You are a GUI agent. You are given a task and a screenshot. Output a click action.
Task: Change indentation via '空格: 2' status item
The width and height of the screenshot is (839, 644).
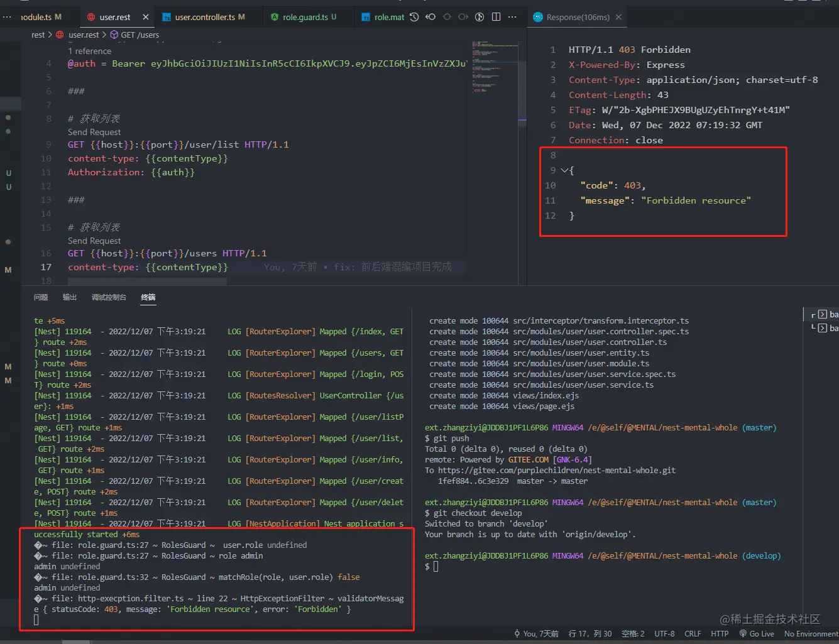(633, 633)
